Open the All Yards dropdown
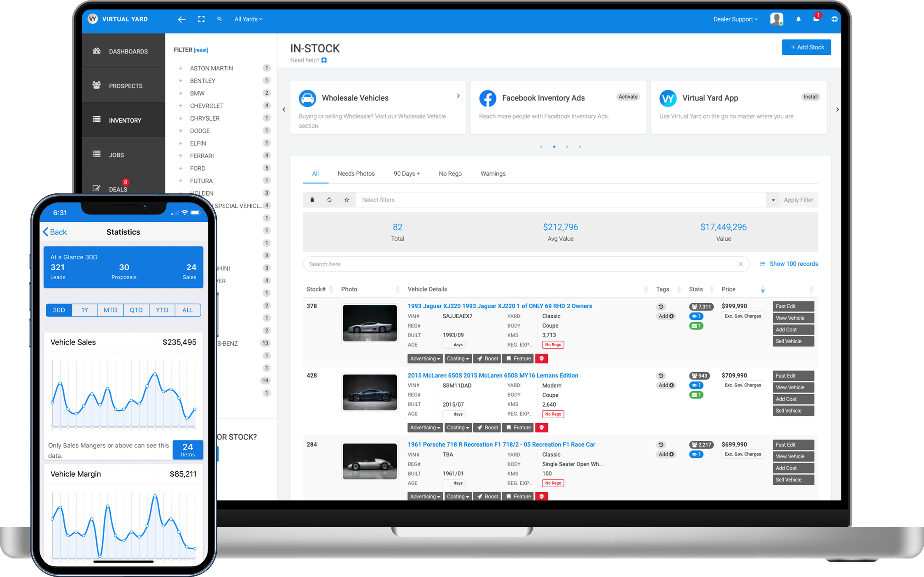Screen dimensions: 924x577 point(248,19)
